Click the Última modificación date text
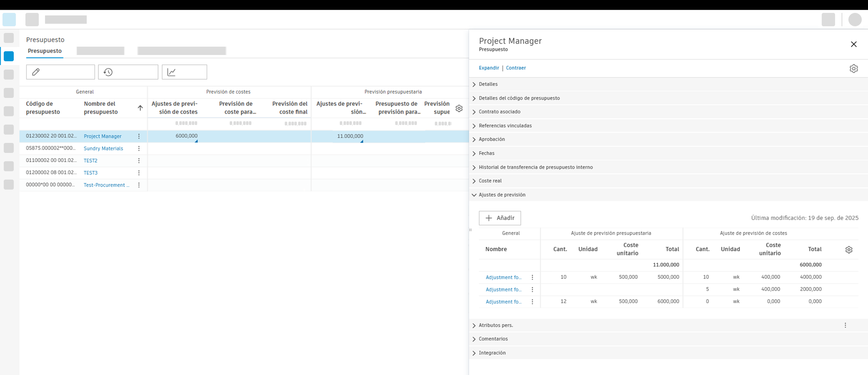This screenshot has height=375, width=868. [x=805, y=218]
